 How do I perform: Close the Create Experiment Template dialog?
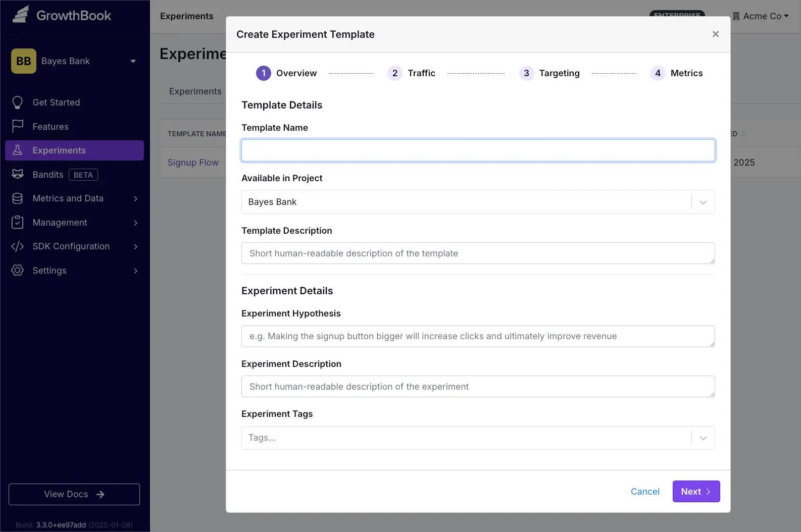tap(716, 34)
